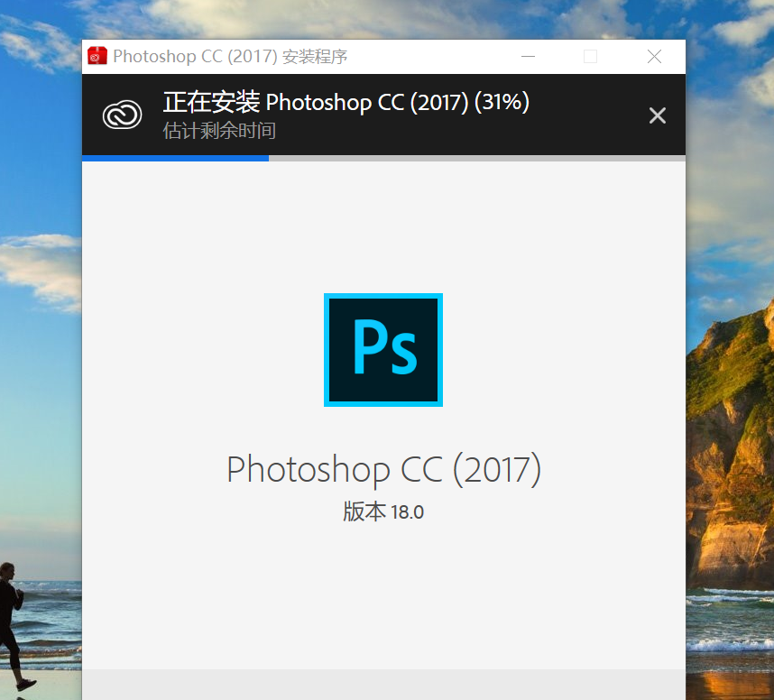
Task: Click the disabled maximize button
Action: click(590, 57)
